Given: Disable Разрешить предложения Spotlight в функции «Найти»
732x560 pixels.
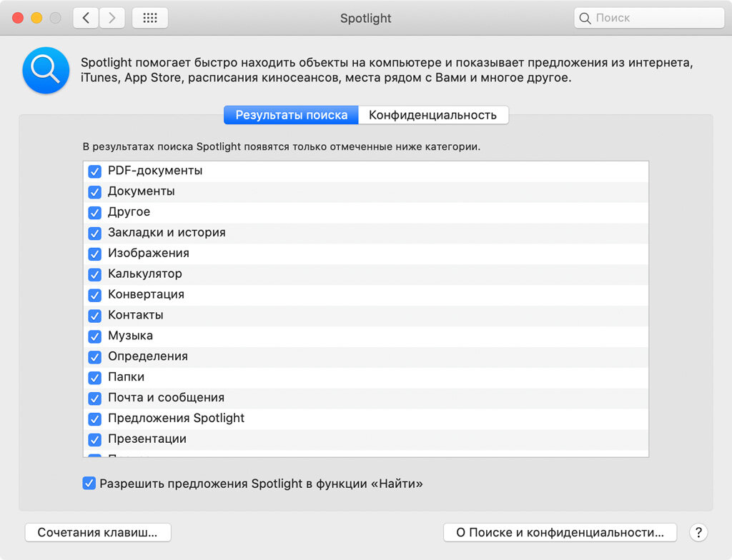Looking at the screenshot, I should coord(89,483).
